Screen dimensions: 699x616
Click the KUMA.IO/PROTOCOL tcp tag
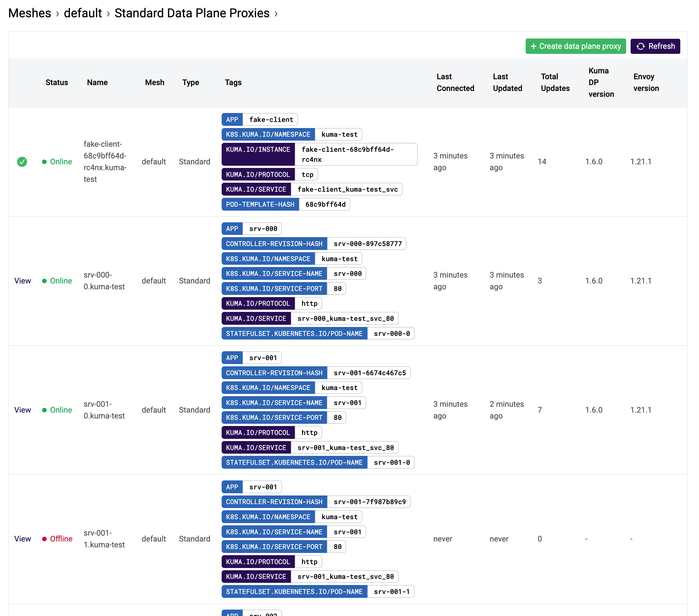tap(269, 175)
